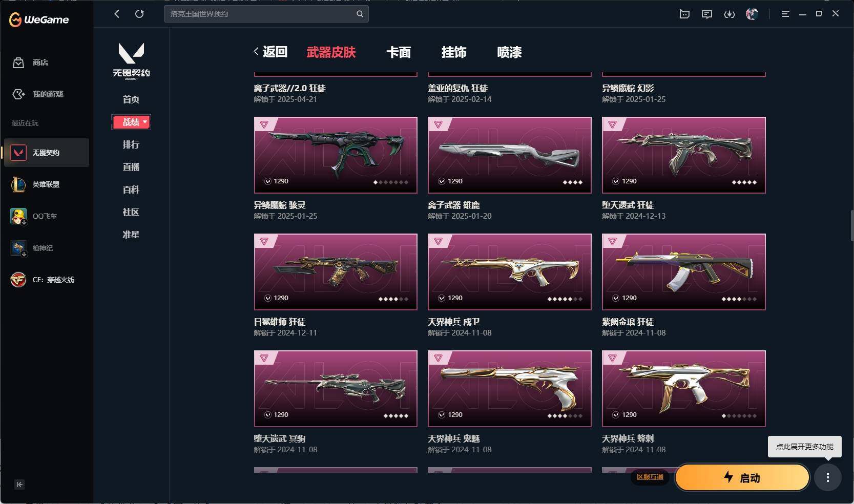Switch to the 喷漆 tab

[509, 52]
